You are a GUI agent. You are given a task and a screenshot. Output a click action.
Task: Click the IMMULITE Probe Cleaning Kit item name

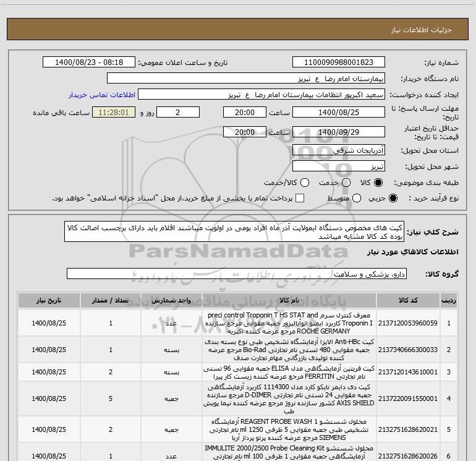pos(289,453)
